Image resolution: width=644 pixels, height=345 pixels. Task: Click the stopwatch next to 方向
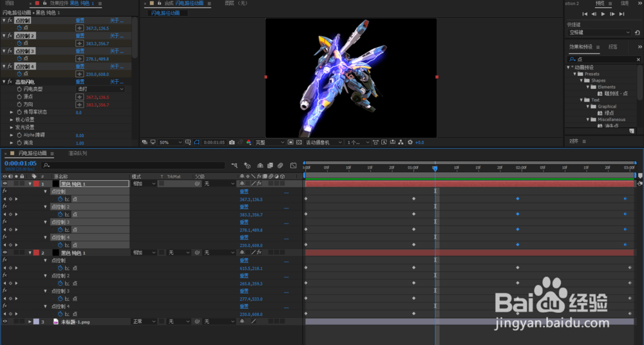click(x=19, y=104)
